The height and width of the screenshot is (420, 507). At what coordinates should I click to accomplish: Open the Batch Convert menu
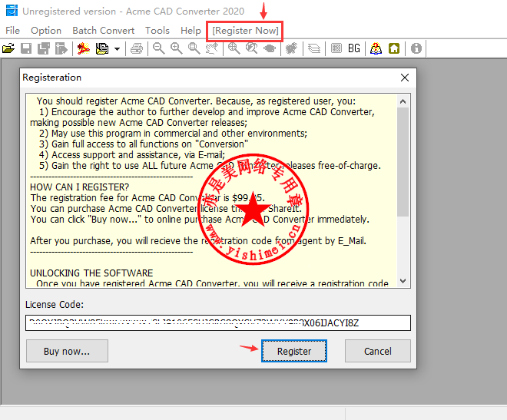tap(103, 31)
